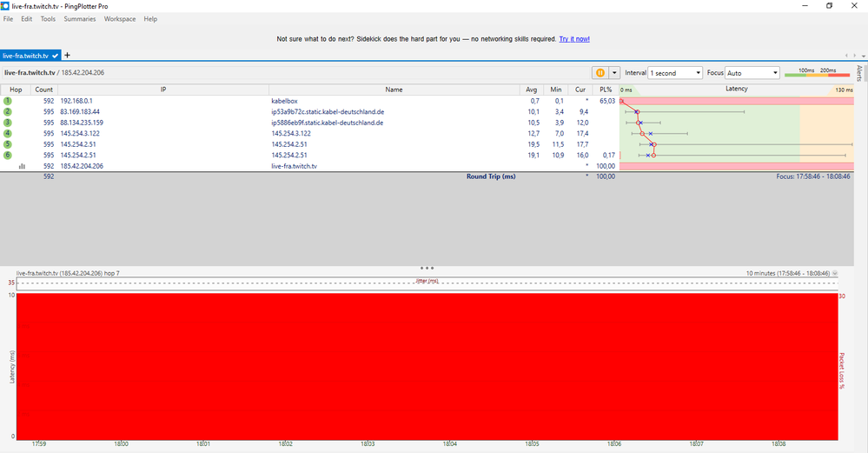Click the Try it now! link
The height and width of the screenshot is (453, 868).
coord(574,39)
